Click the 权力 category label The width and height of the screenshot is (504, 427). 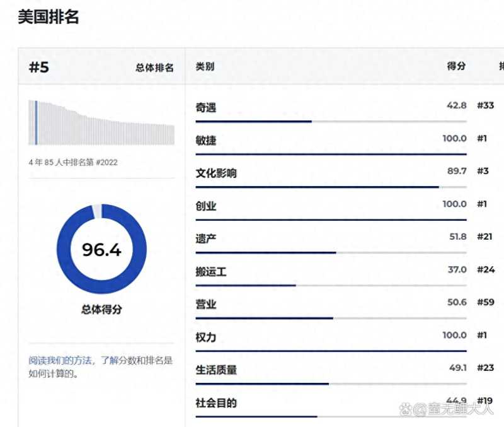click(x=206, y=337)
